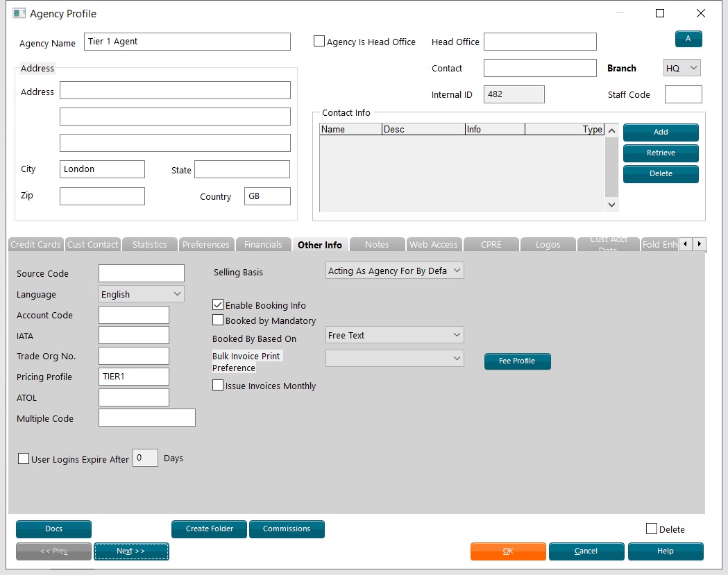
Task: Click the City field
Action: [102, 169]
